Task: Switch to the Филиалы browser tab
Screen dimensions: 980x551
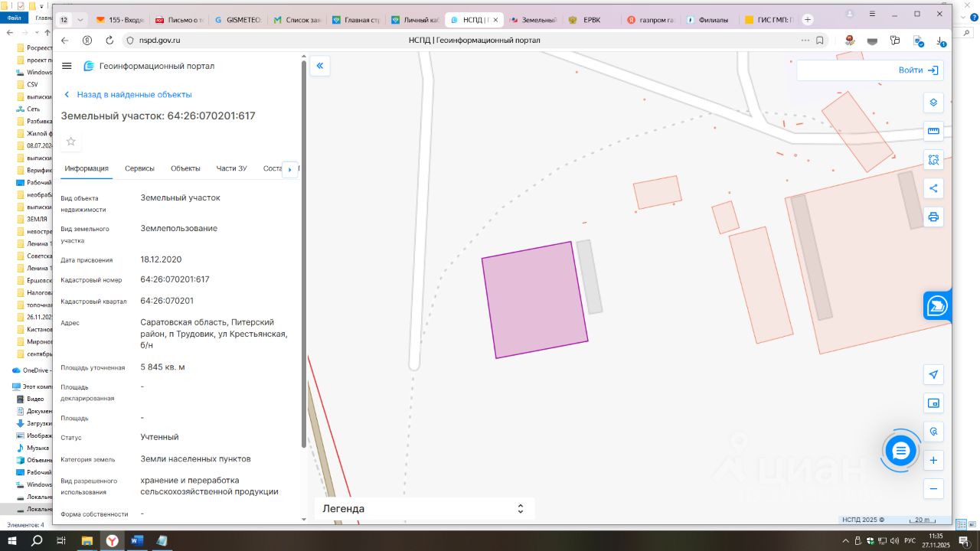Action: [x=708, y=20]
